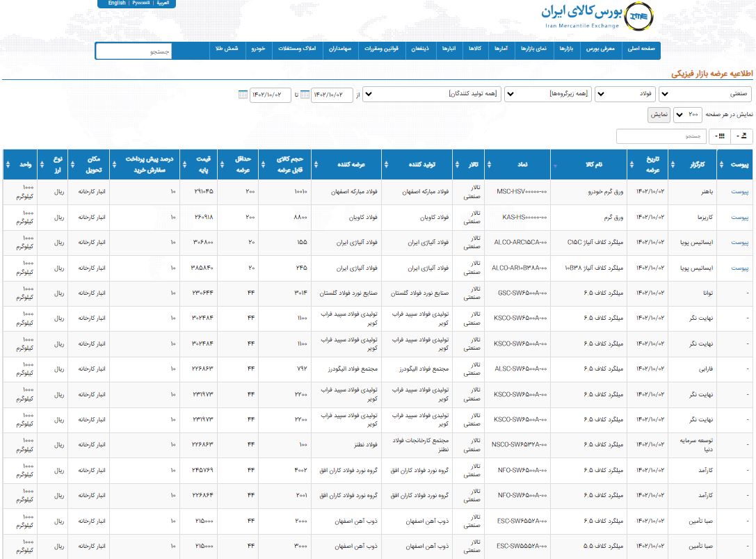
Task: Select the ALSC-SW65 symbol cell
Action: click(517, 368)
